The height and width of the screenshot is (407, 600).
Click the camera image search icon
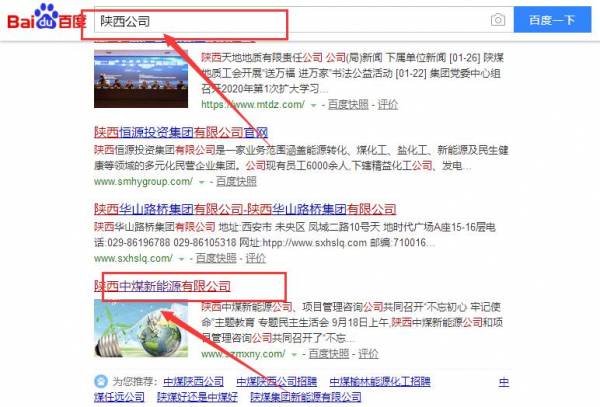(497, 20)
